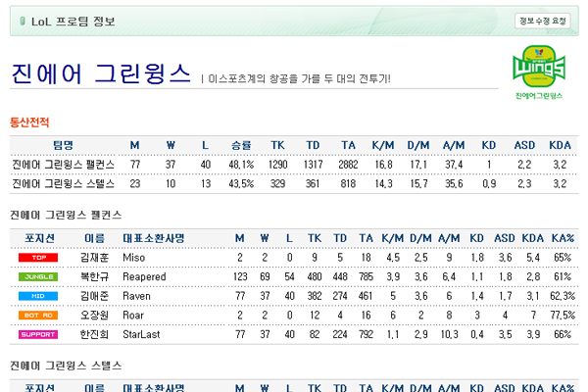The image size is (588, 392).
Task: Click player name 복한규
Action: pos(94,276)
